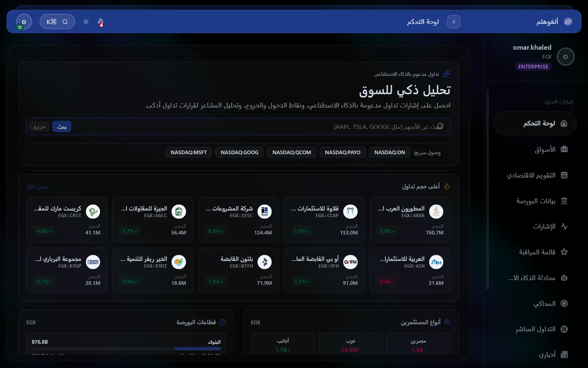This screenshot has width=588, height=368.
Task: Open لوحة التحكم dashboard in sidebar
Action: pyautogui.click(x=535, y=124)
